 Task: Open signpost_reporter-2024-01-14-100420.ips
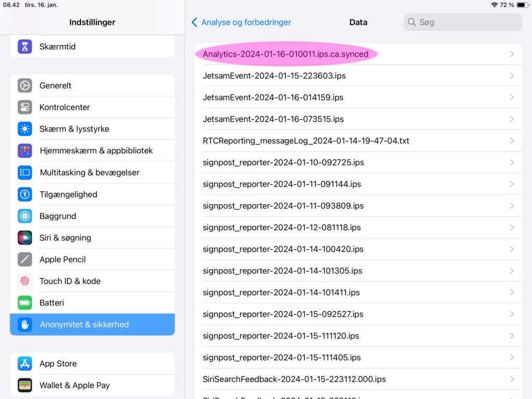[358, 249]
